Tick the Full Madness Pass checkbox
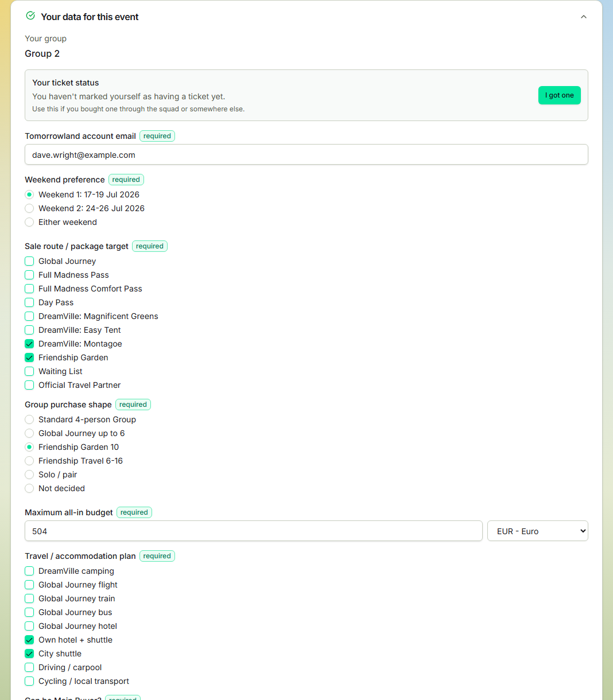 pyautogui.click(x=29, y=275)
